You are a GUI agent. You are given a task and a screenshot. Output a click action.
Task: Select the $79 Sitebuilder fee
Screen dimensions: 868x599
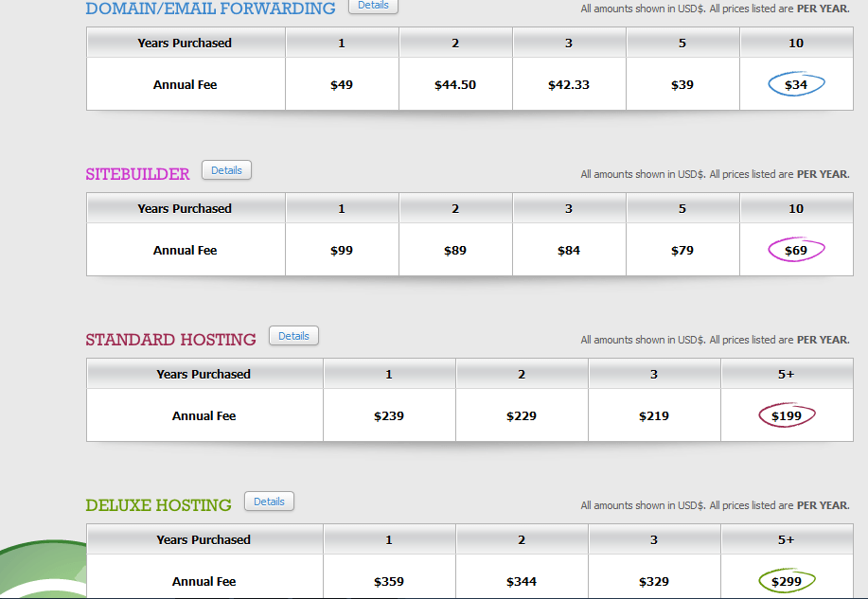tap(682, 250)
